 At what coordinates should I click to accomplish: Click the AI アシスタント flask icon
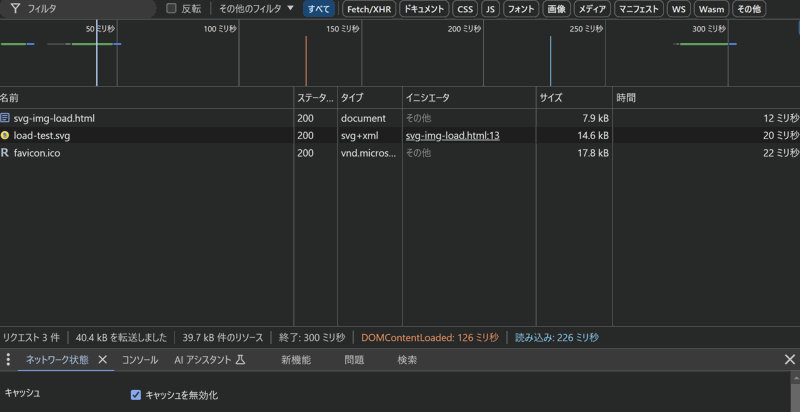(x=240, y=360)
